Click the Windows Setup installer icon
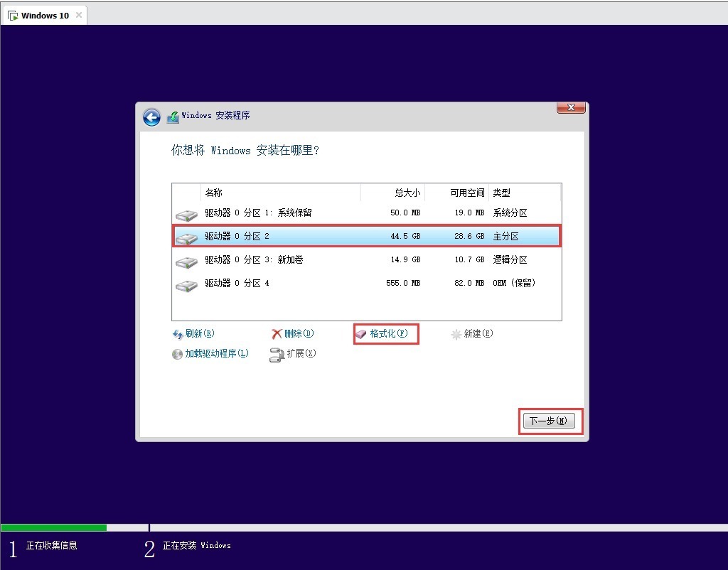 click(x=173, y=117)
